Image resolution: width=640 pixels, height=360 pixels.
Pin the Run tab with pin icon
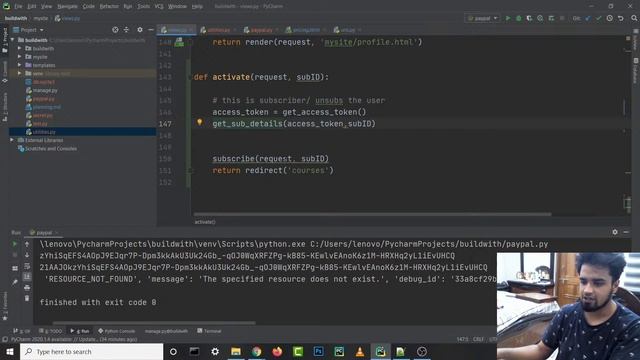(x=15, y=282)
